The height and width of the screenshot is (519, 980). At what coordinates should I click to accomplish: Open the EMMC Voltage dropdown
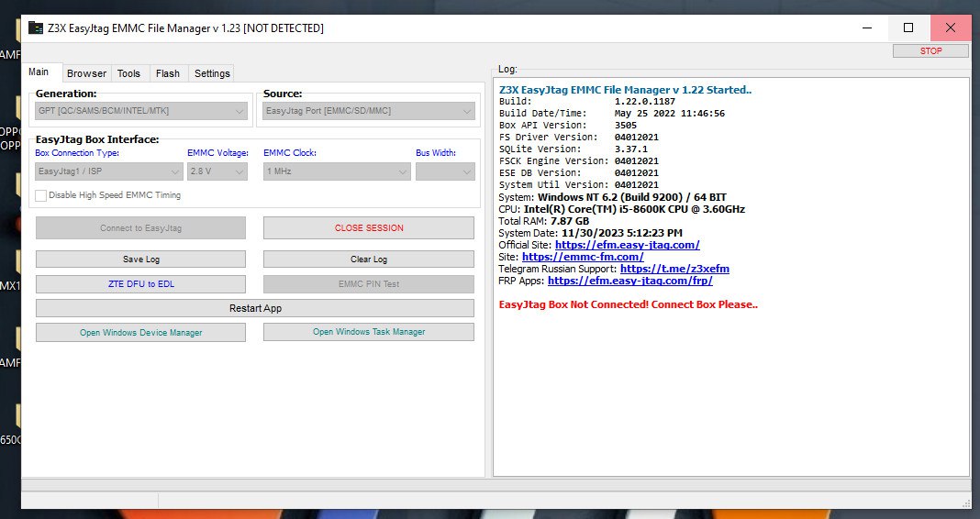click(217, 171)
